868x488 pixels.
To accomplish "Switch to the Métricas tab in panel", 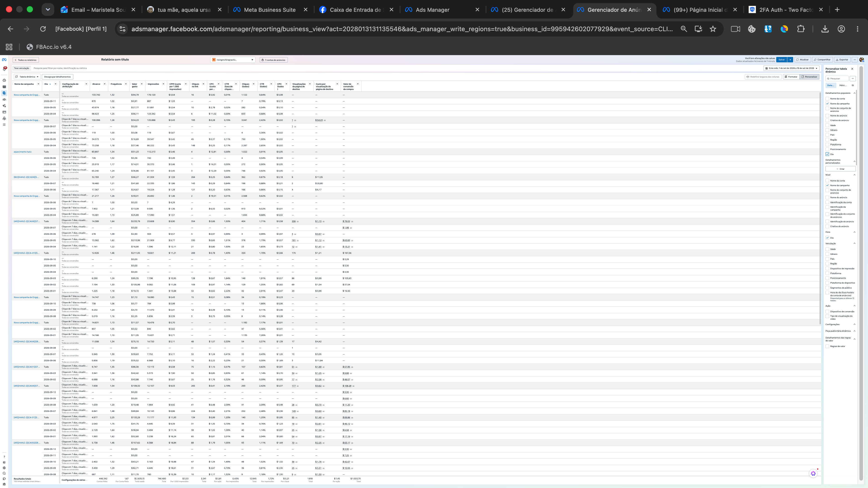I will (843, 86).
